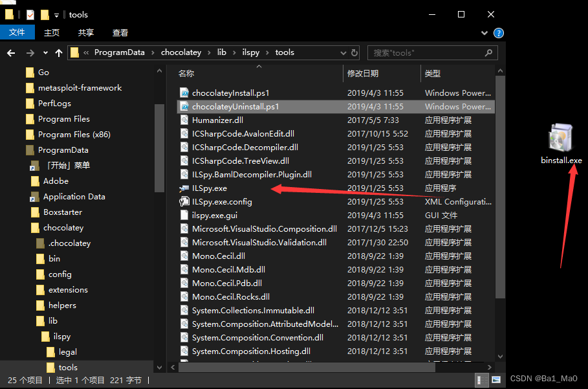
Task: Open ProgramData folder in tree
Action: (57, 150)
